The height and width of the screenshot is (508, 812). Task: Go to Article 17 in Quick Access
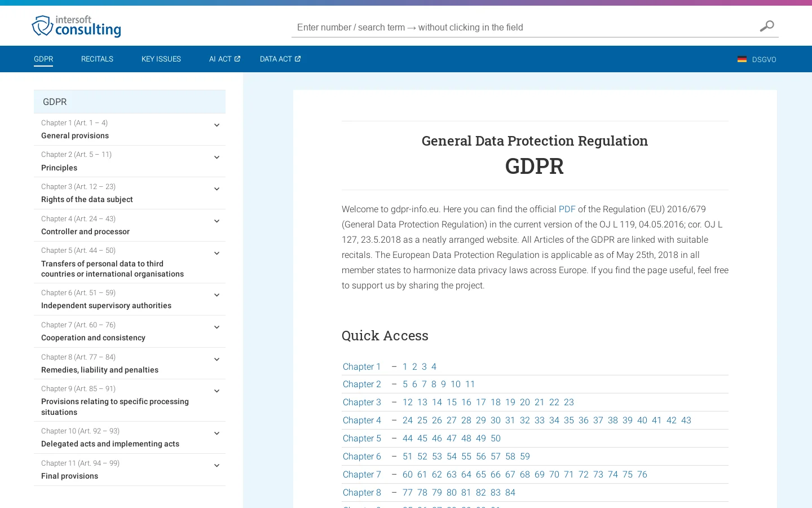(x=481, y=402)
